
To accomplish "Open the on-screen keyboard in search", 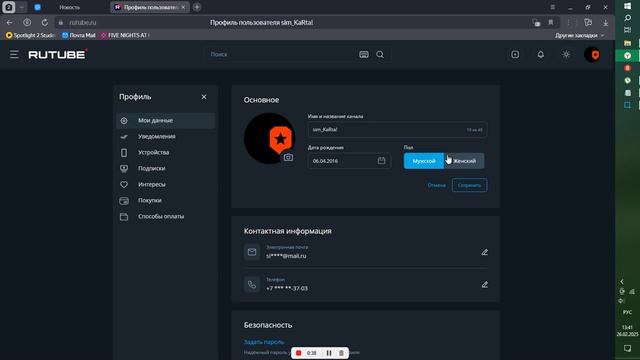I will (x=364, y=54).
